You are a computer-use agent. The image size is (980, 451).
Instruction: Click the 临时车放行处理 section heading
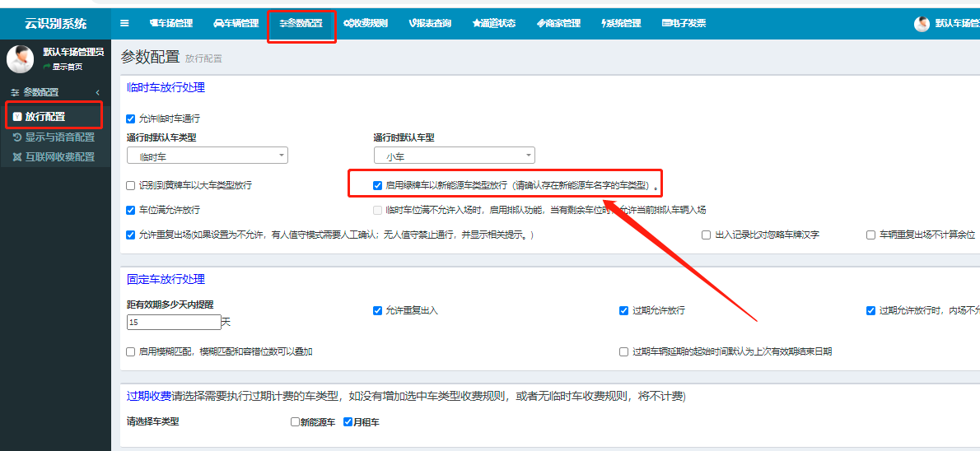[x=166, y=87]
